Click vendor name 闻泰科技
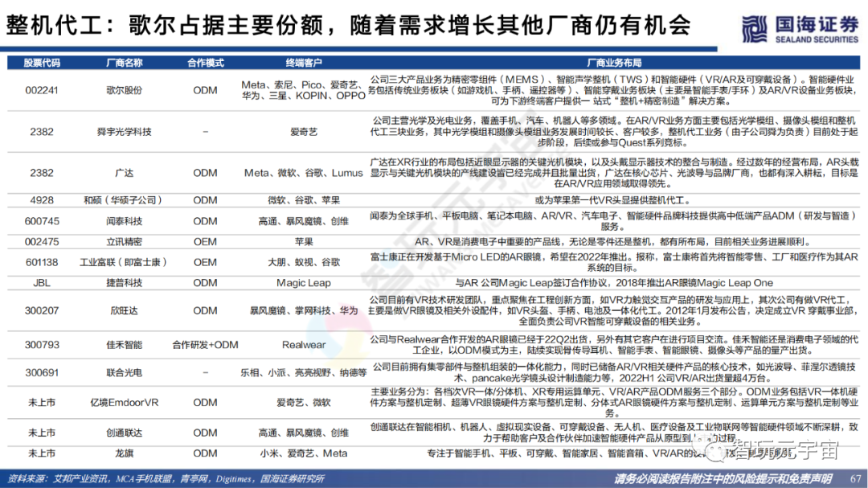Image resolution: width=868 pixels, height=488 pixels. 124,221
